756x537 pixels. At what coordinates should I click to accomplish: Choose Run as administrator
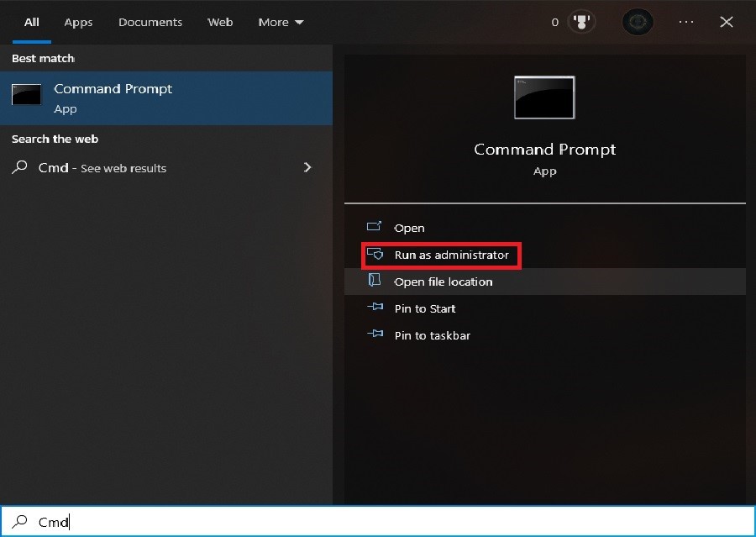[451, 255]
